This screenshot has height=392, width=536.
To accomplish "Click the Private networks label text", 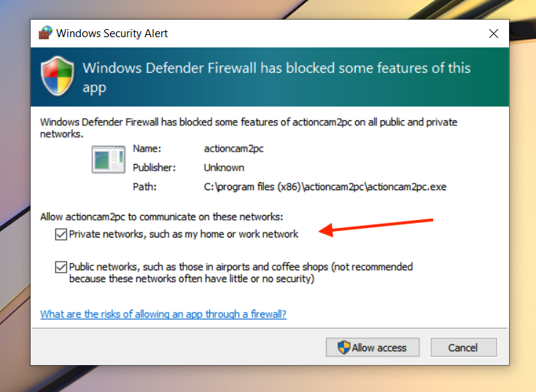I will [x=184, y=234].
